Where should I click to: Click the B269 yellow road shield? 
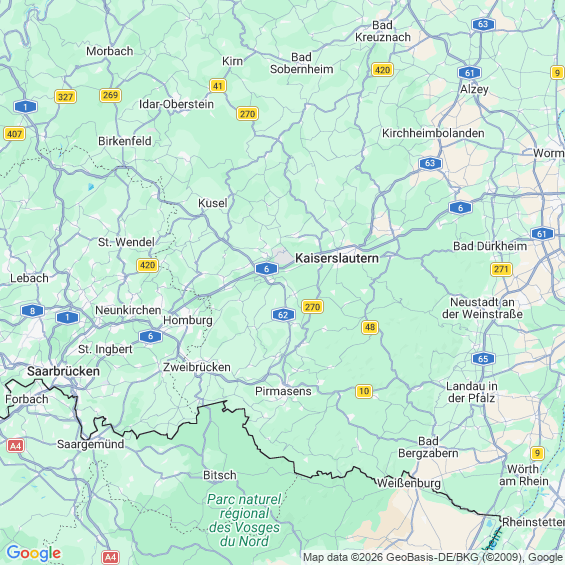point(110,95)
